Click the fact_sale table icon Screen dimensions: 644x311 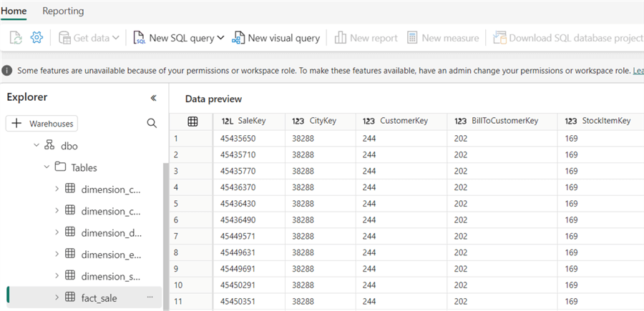click(70, 297)
